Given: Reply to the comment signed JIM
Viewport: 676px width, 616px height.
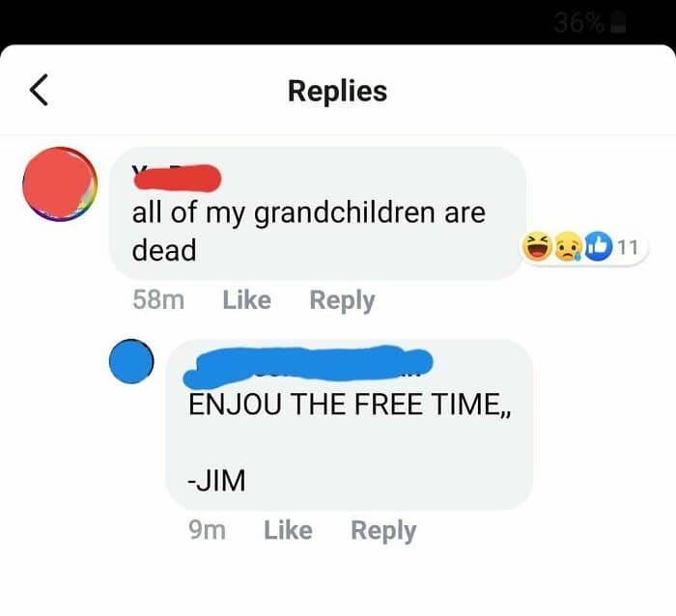Looking at the screenshot, I should [383, 530].
